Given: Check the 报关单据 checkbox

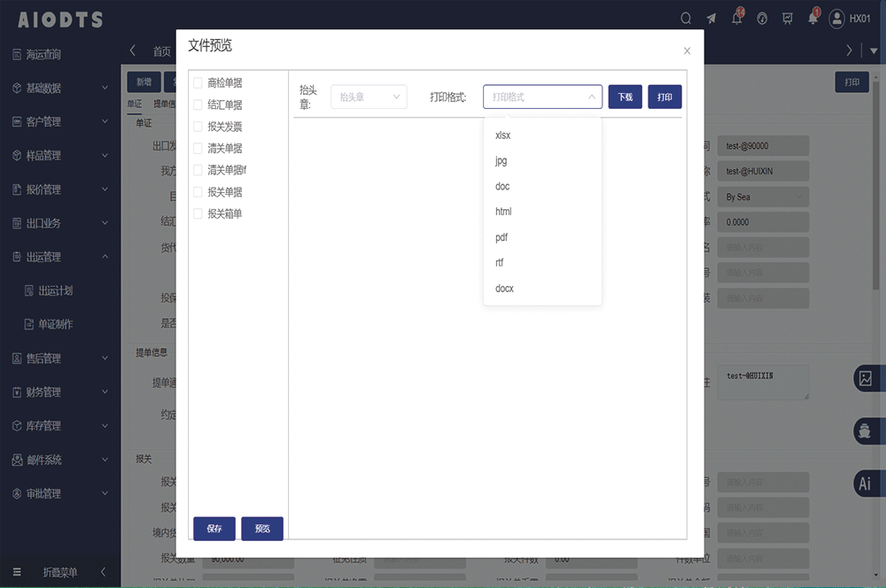Looking at the screenshot, I should (x=198, y=192).
